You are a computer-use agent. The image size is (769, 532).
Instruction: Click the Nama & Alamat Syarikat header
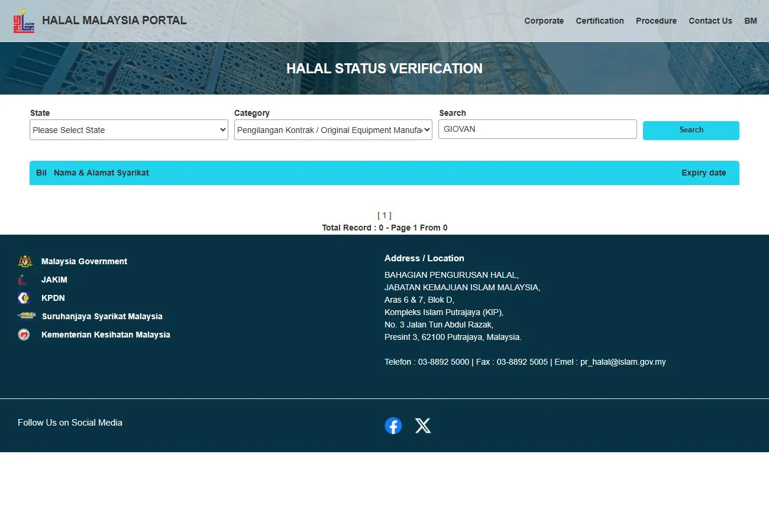click(101, 173)
